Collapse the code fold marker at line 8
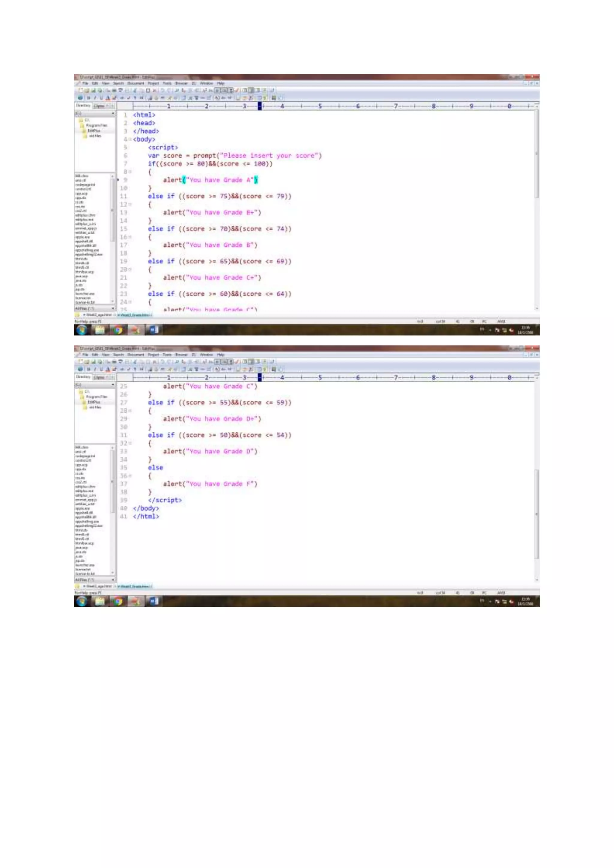 point(130,172)
